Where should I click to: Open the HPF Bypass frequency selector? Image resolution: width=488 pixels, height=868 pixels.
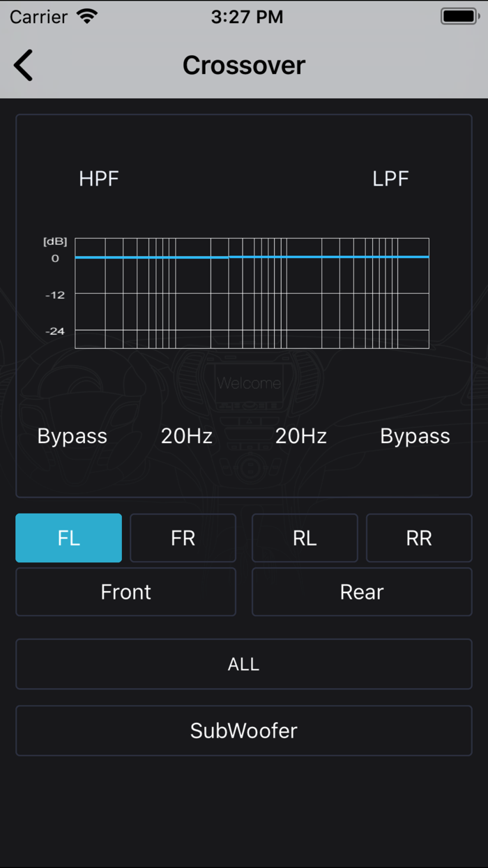click(72, 435)
